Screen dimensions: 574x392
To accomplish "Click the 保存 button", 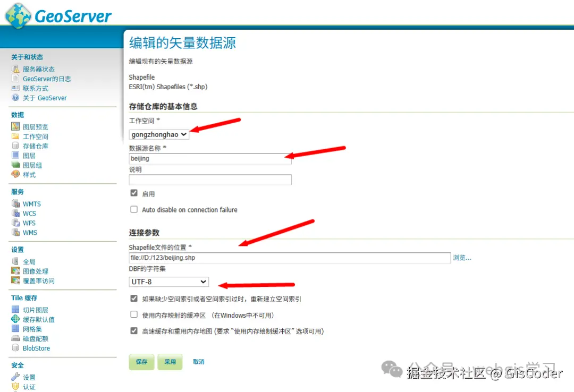I will pyautogui.click(x=141, y=362).
